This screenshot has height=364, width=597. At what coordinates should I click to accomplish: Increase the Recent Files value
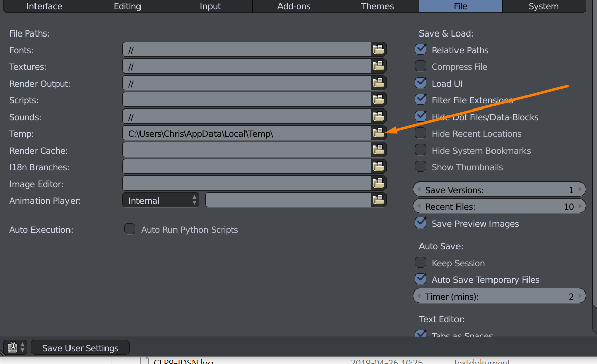(x=581, y=206)
